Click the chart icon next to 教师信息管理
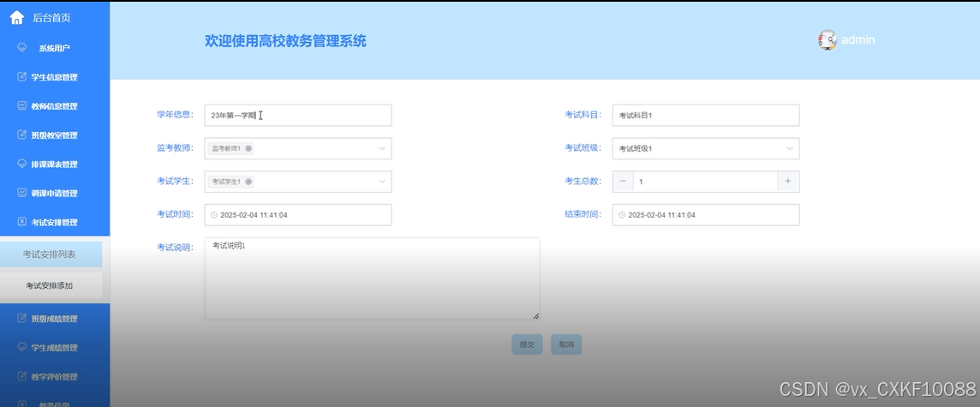Screen dimensions: 980x407 22,105
